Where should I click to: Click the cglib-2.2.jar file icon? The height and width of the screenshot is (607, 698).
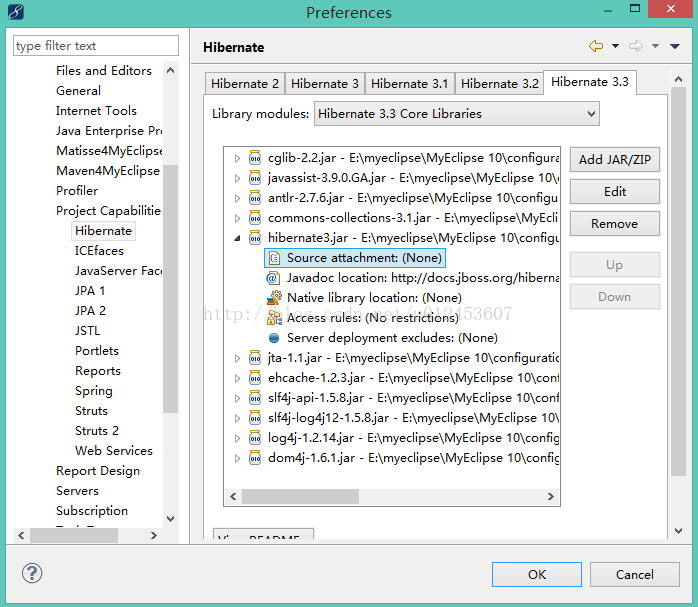pyautogui.click(x=255, y=158)
